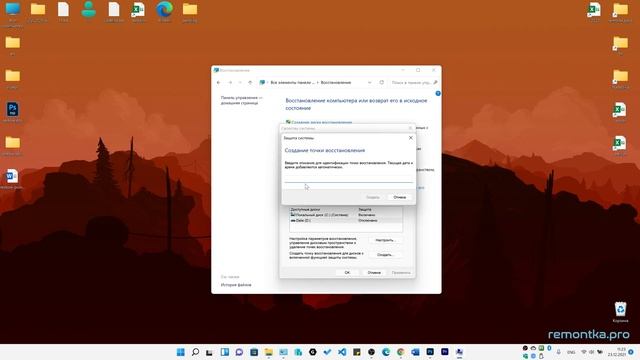Select the This PC desktop icon
The image size is (640, 360).
click(x=13, y=14)
